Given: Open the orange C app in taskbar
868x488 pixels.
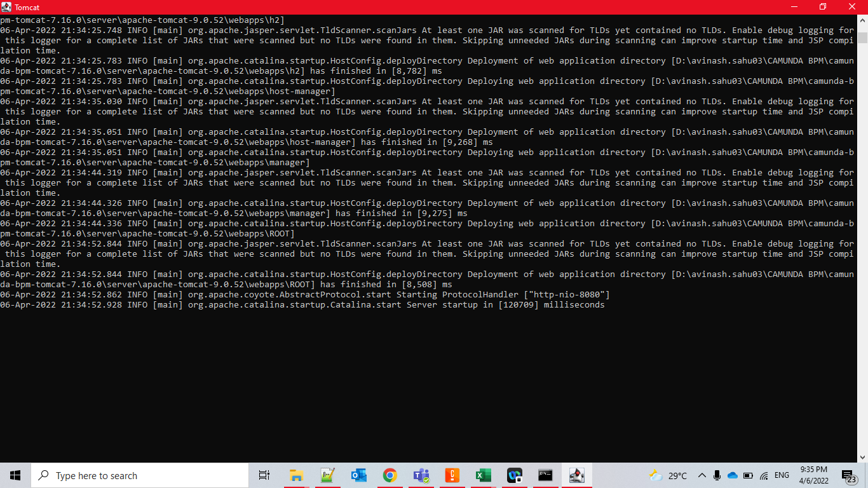Looking at the screenshot, I should point(452,475).
